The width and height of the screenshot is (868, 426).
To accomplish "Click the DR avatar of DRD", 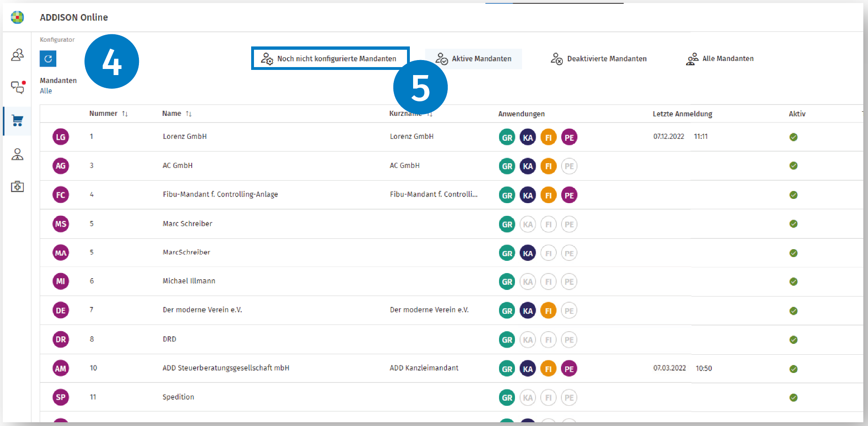I will (x=61, y=339).
